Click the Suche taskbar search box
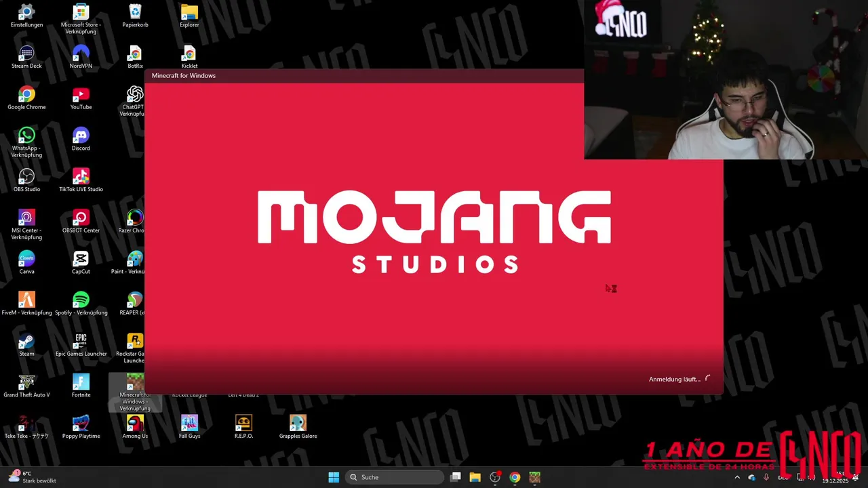868x488 pixels. [x=395, y=477]
